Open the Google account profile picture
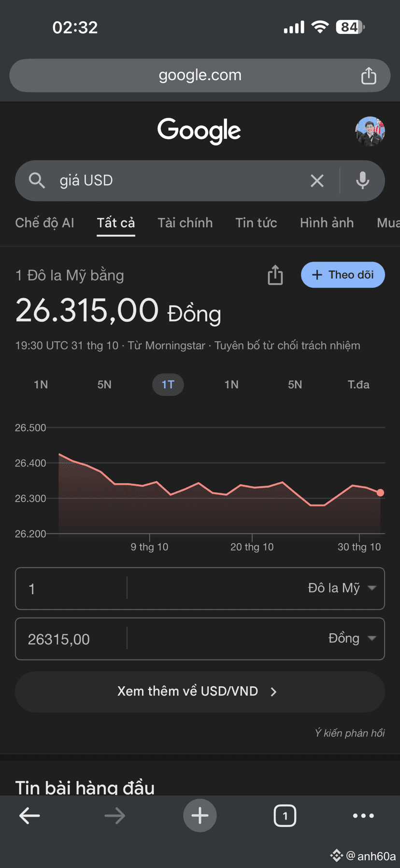 [370, 131]
